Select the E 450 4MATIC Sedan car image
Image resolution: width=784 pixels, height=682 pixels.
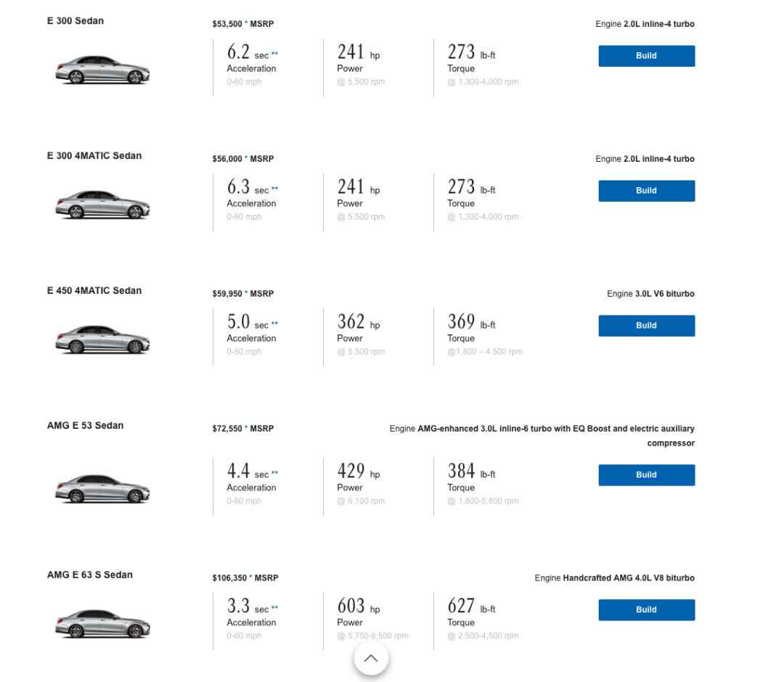(102, 340)
